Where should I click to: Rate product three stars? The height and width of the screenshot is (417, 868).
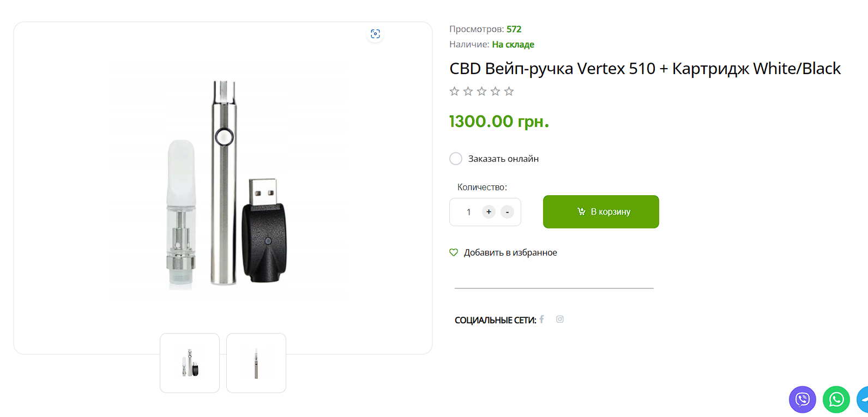[x=481, y=91]
